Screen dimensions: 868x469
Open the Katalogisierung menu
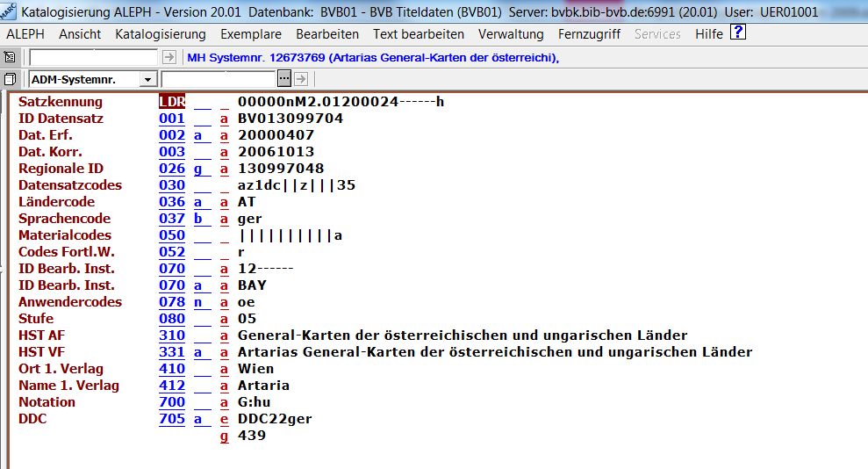pyautogui.click(x=160, y=34)
